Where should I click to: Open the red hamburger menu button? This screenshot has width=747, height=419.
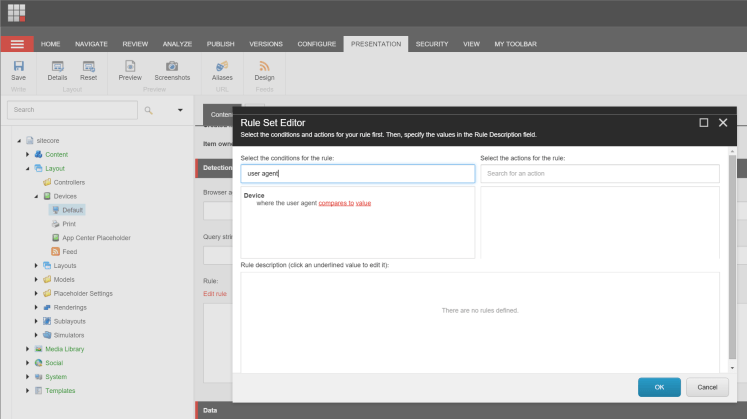point(17,44)
